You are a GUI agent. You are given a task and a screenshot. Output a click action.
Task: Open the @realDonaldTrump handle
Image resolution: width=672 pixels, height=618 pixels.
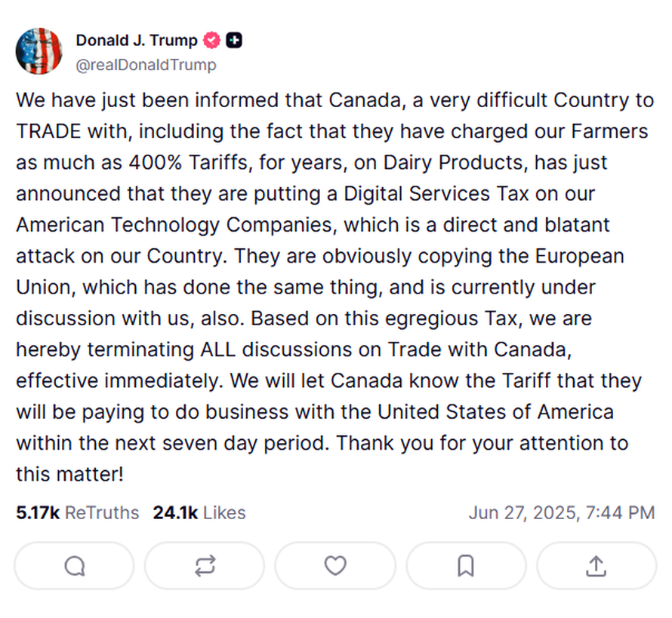coord(146,65)
